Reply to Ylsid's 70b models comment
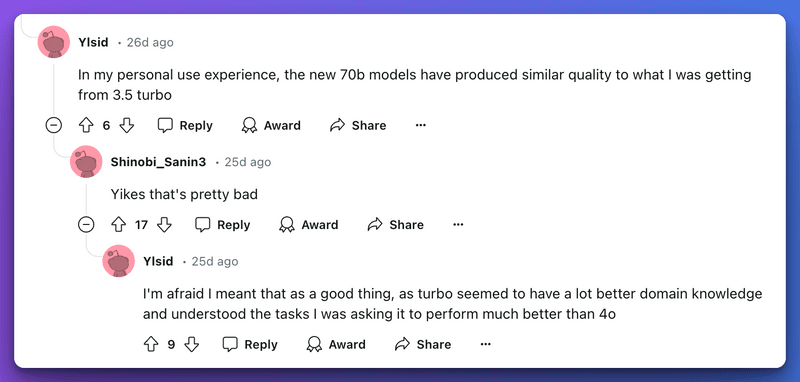 click(185, 125)
